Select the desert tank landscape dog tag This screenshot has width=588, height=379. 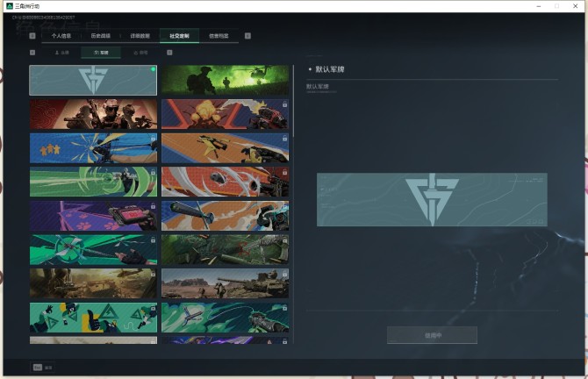225,283
